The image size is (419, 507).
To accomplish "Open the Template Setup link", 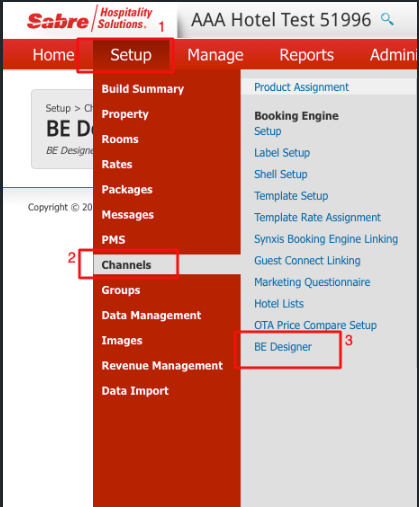I will coord(291,196).
